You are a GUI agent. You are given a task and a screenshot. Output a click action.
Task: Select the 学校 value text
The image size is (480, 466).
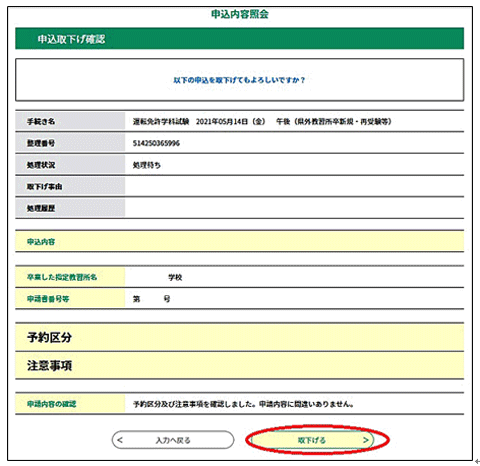[x=175, y=277]
